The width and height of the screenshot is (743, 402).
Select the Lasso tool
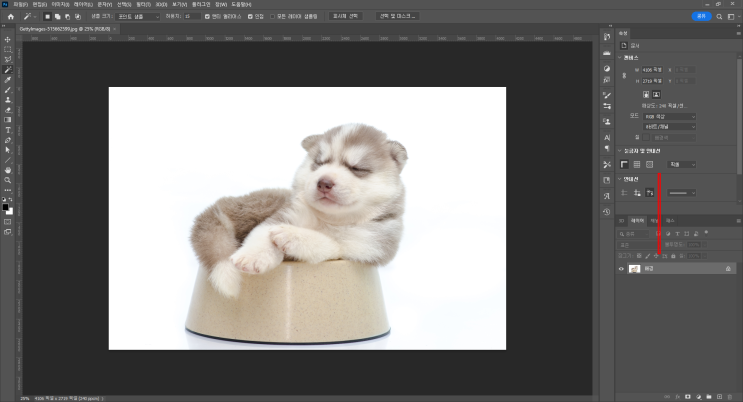point(8,59)
